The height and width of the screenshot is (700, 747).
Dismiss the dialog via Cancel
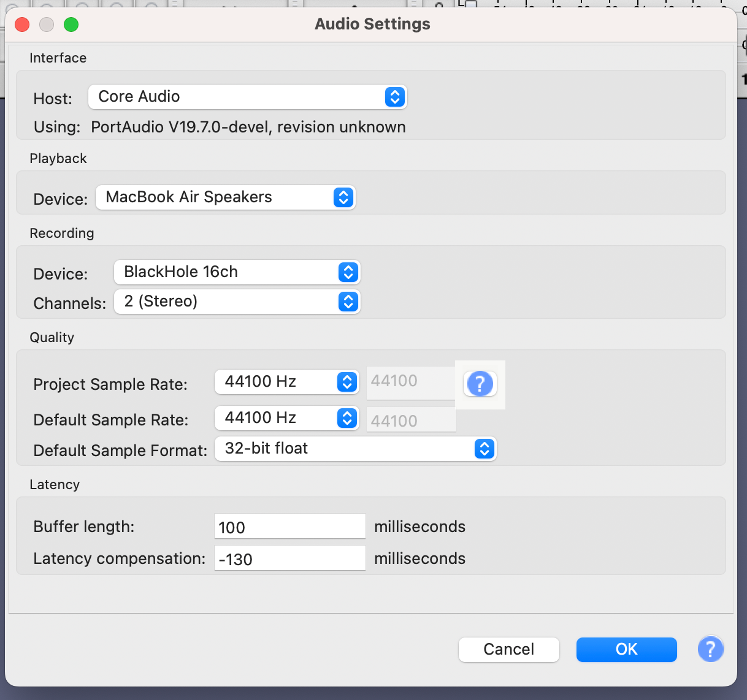click(x=508, y=649)
